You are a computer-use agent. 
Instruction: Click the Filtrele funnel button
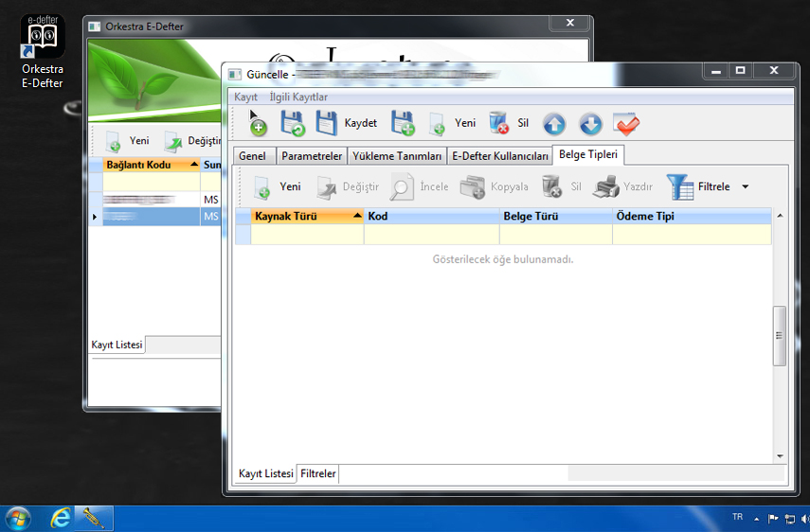tap(698, 186)
